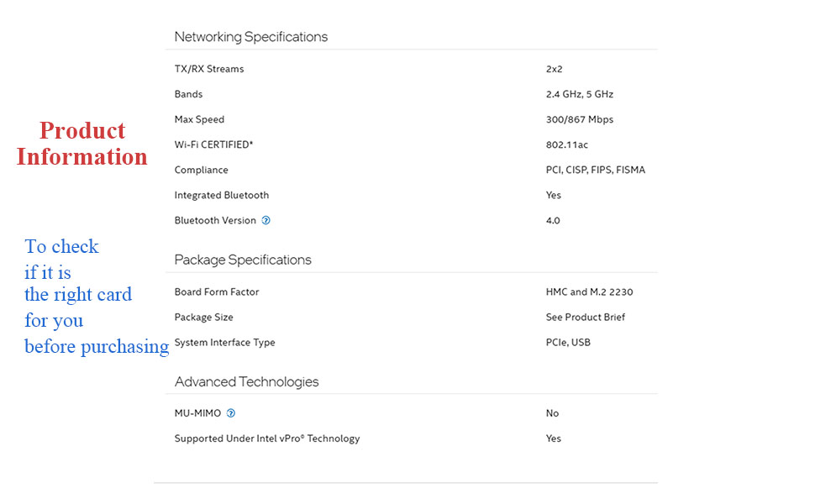This screenshot has height=504, width=815.
Task: Click the HMC and M.2 2230 value
Action: click(587, 292)
